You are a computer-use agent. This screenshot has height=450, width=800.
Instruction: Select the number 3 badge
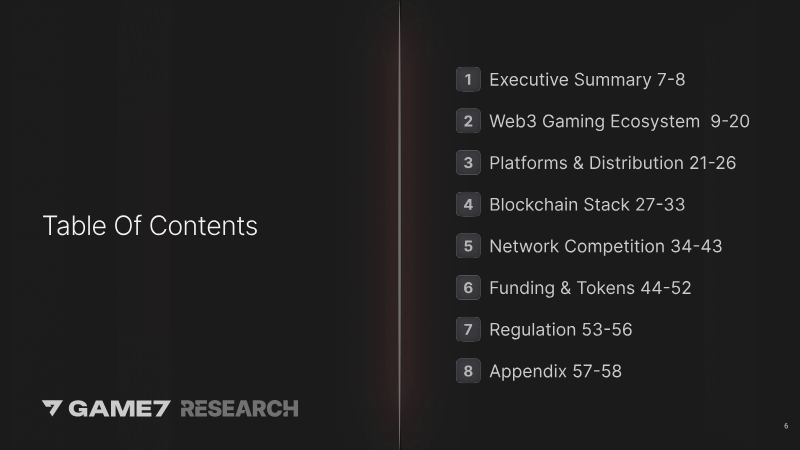468,163
